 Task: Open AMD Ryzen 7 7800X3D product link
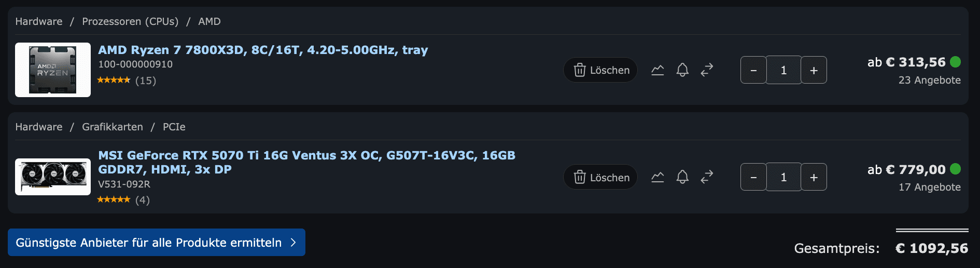click(x=263, y=50)
